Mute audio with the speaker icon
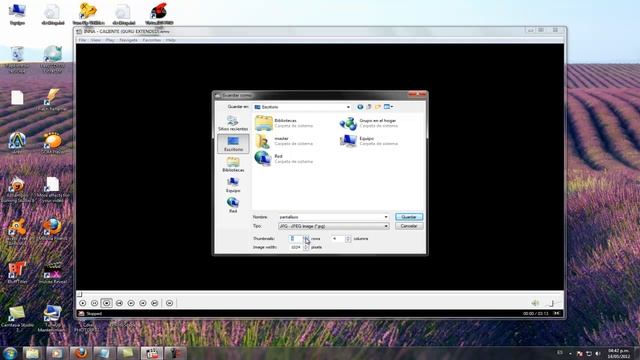The image size is (640, 360). pyautogui.click(x=535, y=303)
